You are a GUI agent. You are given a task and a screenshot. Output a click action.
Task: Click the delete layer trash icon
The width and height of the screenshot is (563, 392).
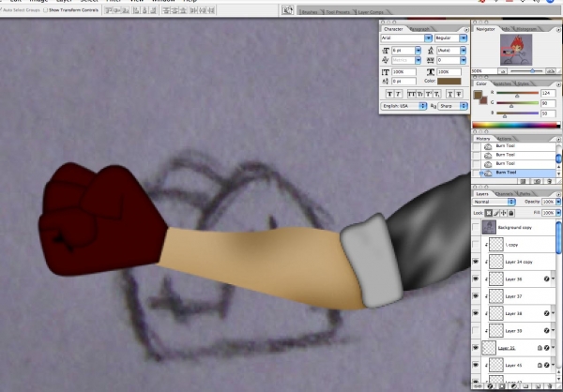(549, 386)
